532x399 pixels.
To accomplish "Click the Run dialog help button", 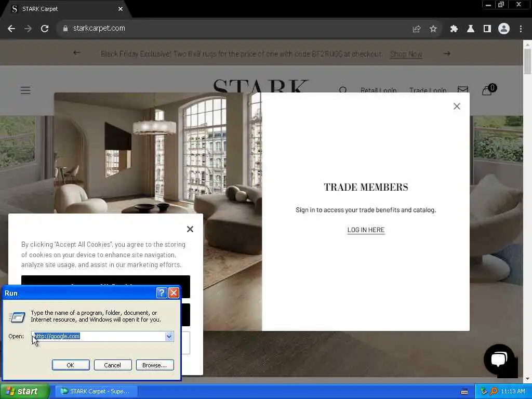I will coord(162,293).
